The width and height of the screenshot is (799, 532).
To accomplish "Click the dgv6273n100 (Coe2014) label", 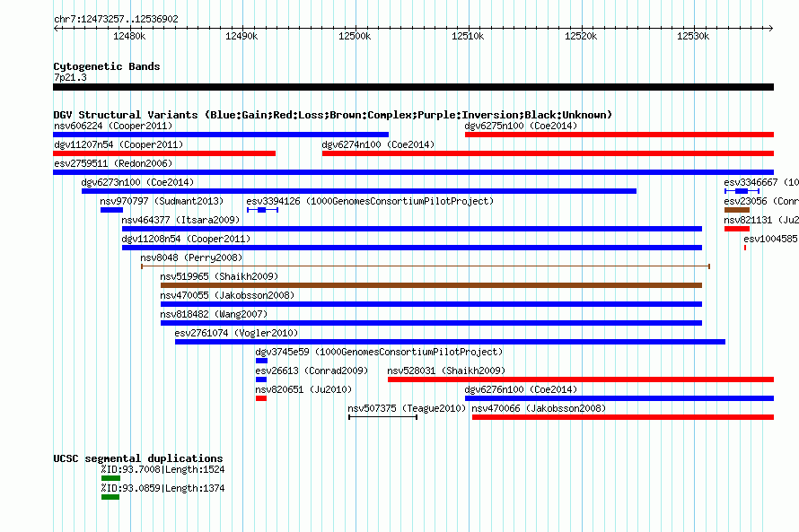I will click(137, 182).
